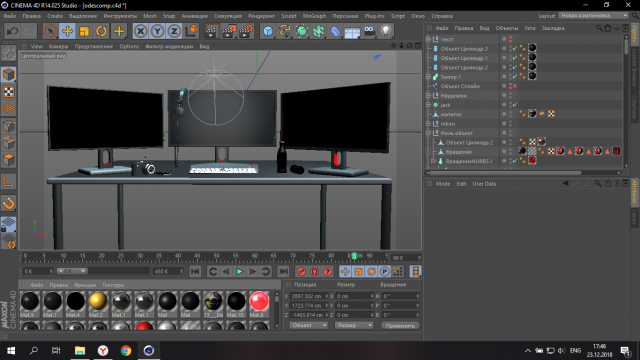Expand the текст object in object tree
The height and width of the screenshot is (360, 640).
click(x=429, y=39)
